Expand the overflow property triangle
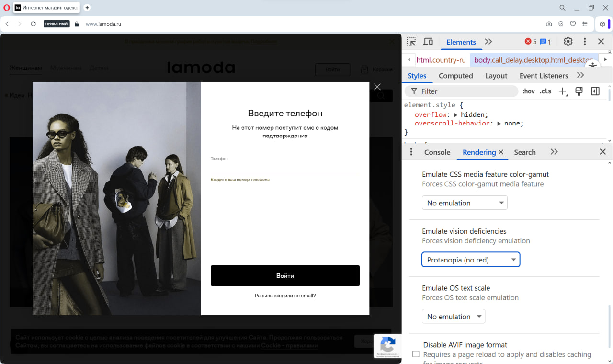Image resolution: width=613 pixels, height=364 pixels. 456,114
